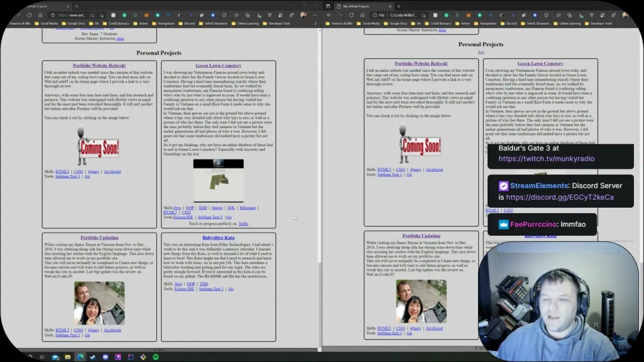Open Discord from the taskbar
Image resolution: width=644 pixels, height=362 pixels.
pos(106,357)
